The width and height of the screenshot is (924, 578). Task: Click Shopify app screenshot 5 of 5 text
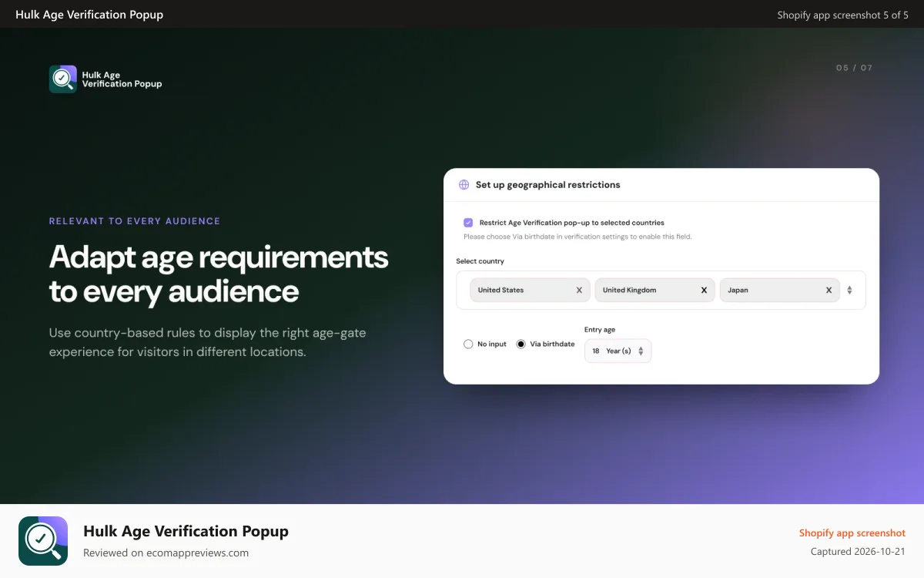point(842,15)
